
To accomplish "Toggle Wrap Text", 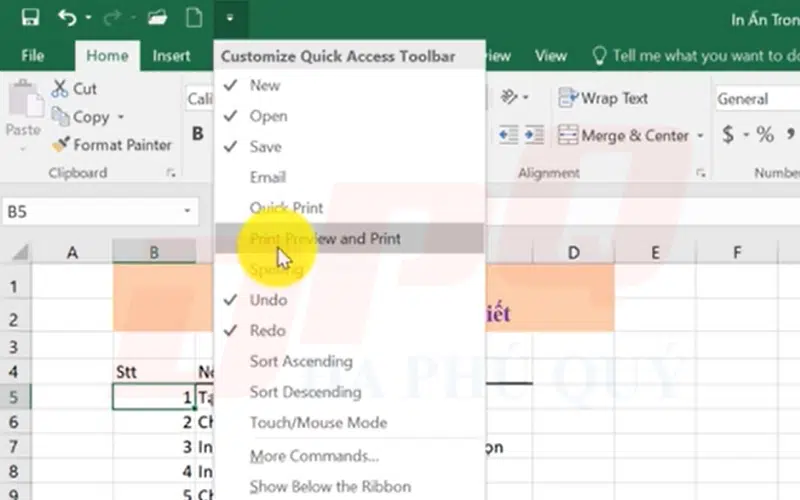I will click(603, 98).
